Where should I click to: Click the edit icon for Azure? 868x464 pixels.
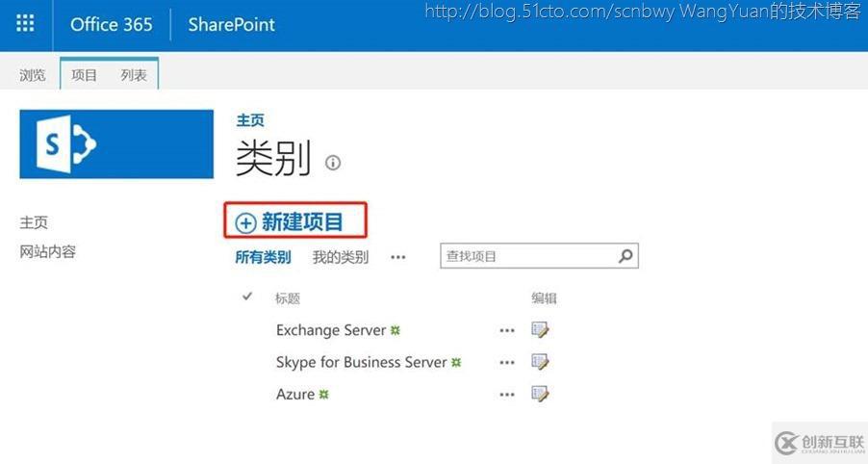click(x=540, y=395)
